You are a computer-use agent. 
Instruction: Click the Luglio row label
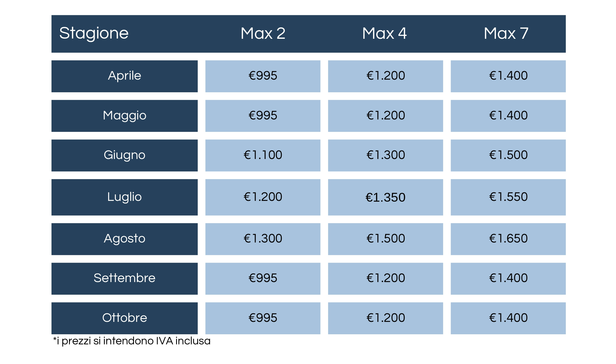[x=124, y=197]
